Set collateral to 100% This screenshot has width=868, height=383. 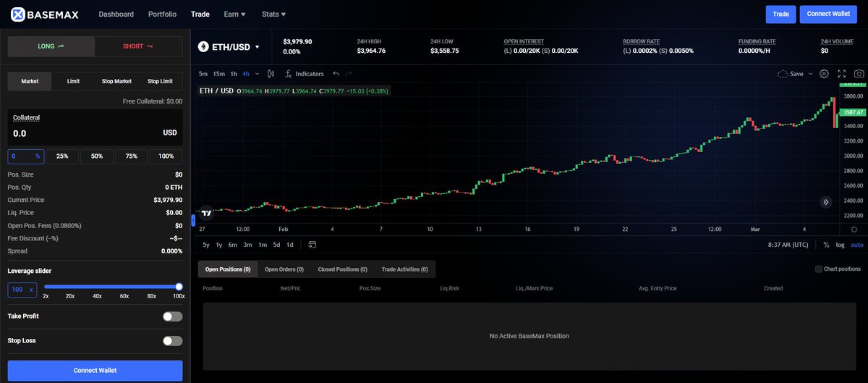point(166,156)
